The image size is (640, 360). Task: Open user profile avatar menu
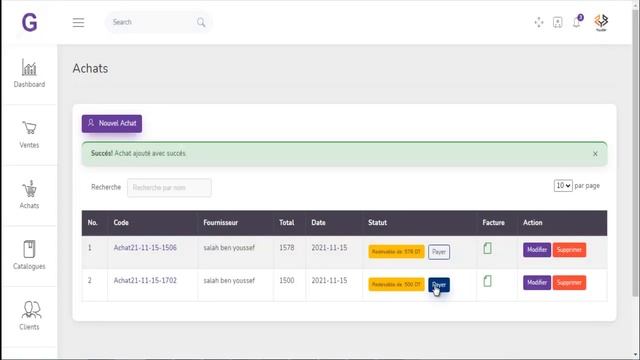[601, 22]
